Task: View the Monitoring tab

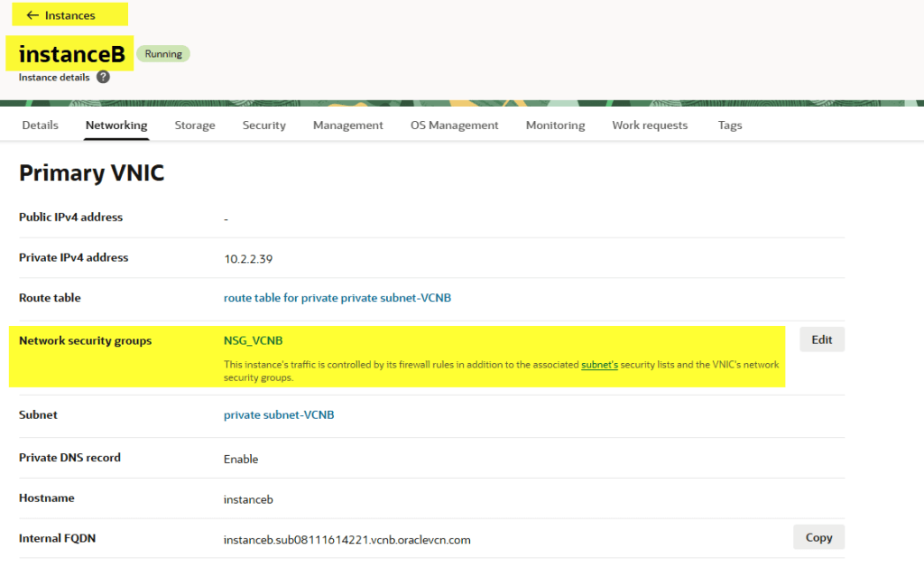Action: (555, 126)
